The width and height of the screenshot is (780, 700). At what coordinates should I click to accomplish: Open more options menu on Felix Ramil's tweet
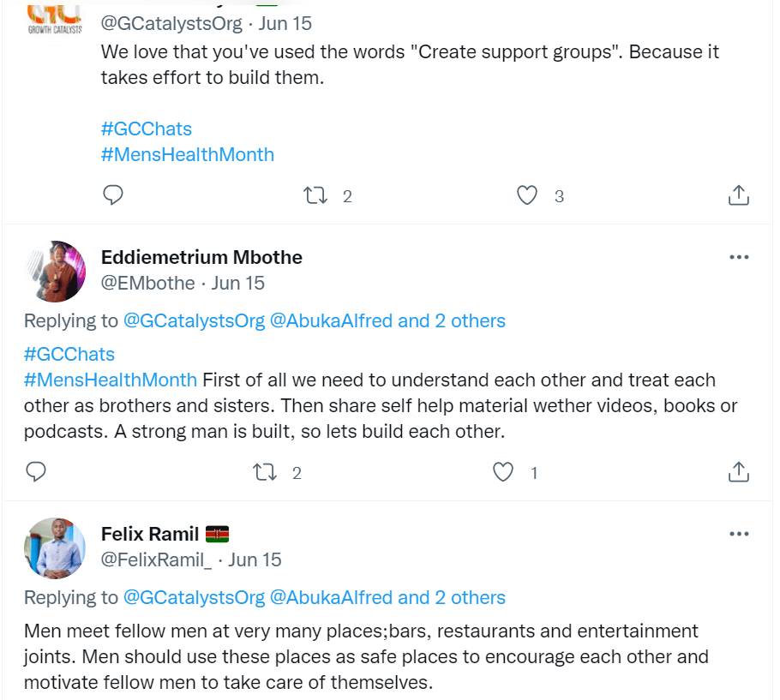pyautogui.click(x=738, y=534)
